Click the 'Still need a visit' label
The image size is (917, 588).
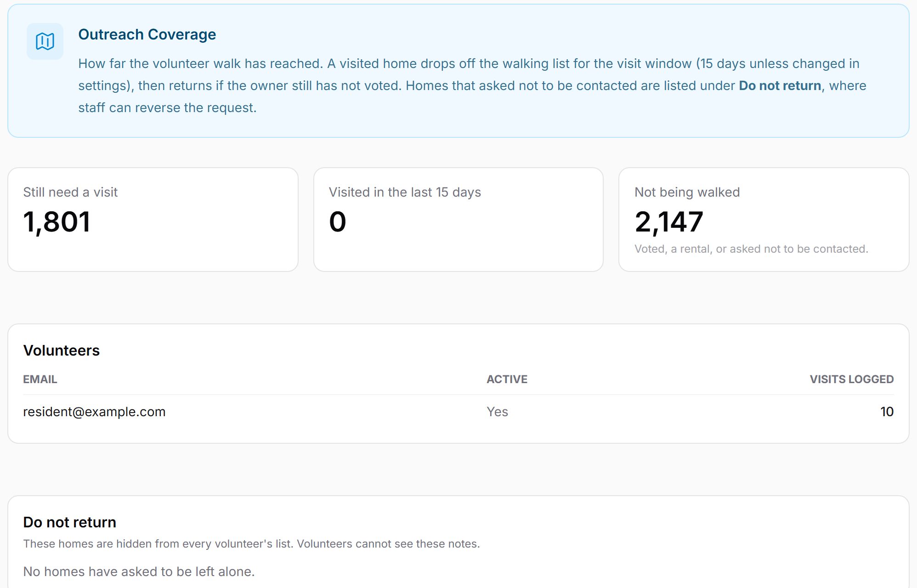[x=70, y=192]
